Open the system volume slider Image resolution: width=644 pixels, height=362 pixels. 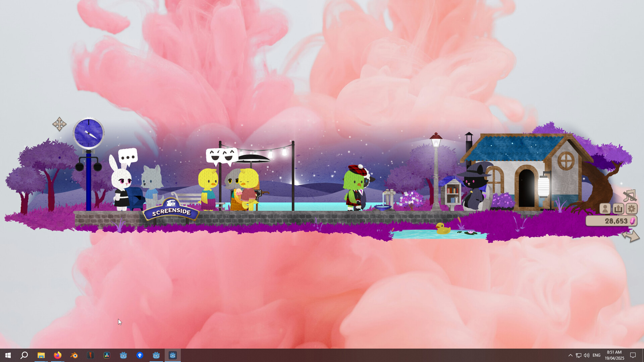587,355
